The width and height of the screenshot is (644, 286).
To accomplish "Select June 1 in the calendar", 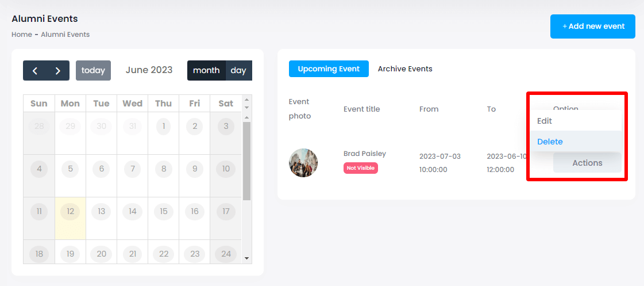I will [x=164, y=127].
